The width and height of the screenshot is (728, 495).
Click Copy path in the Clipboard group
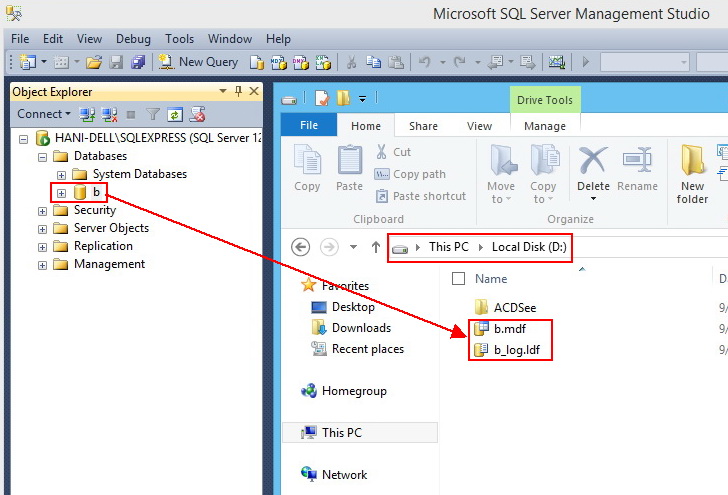tap(410, 174)
